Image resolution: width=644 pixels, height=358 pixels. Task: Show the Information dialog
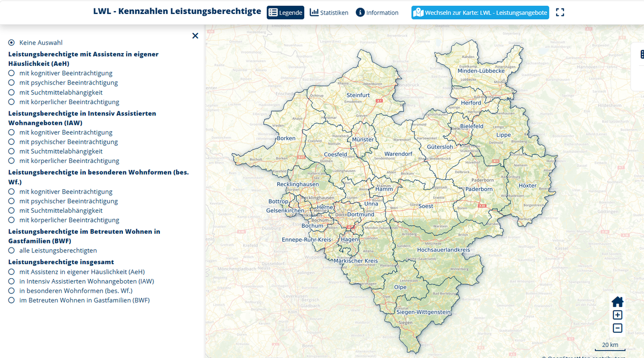(x=377, y=12)
